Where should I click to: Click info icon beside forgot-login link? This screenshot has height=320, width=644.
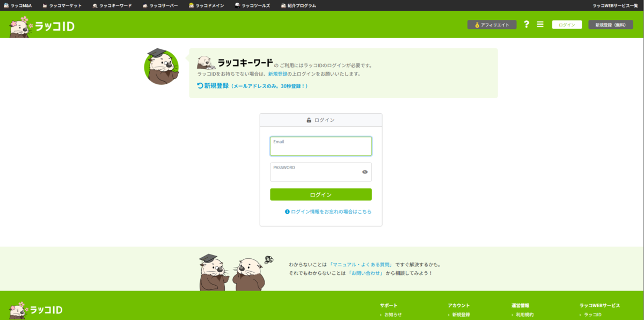click(287, 212)
